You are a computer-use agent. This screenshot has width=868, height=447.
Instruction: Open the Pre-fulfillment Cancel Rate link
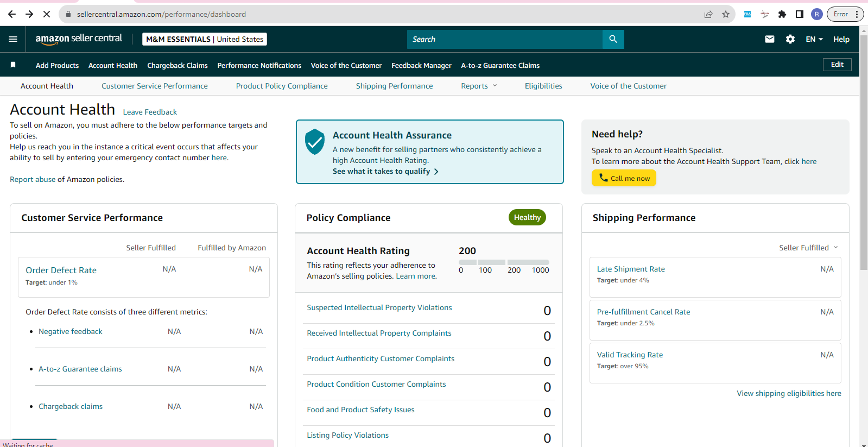point(644,312)
